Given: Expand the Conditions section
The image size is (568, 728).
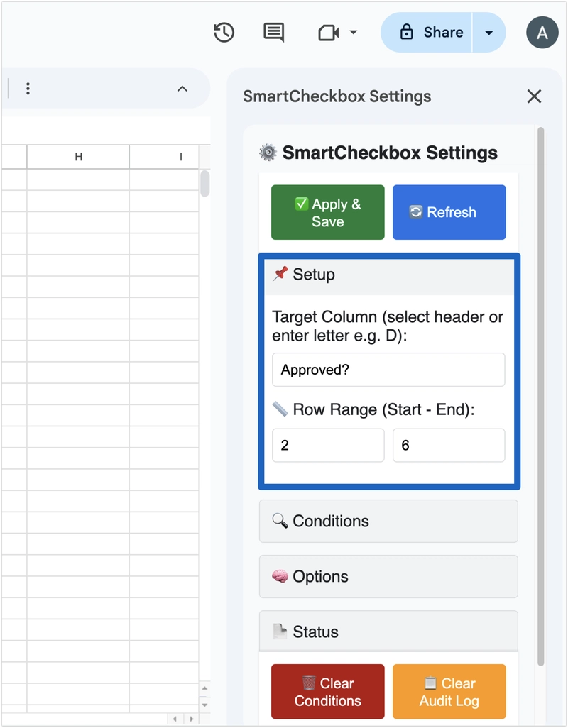Looking at the screenshot, I should (x=388, y=521).
